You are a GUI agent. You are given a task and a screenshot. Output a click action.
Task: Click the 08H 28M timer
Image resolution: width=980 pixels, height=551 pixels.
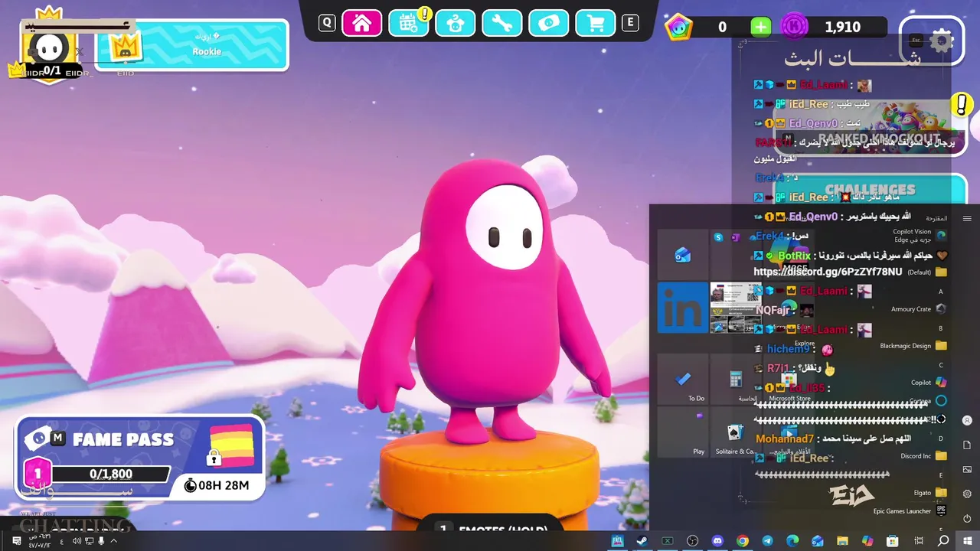[x=217, y=485]
